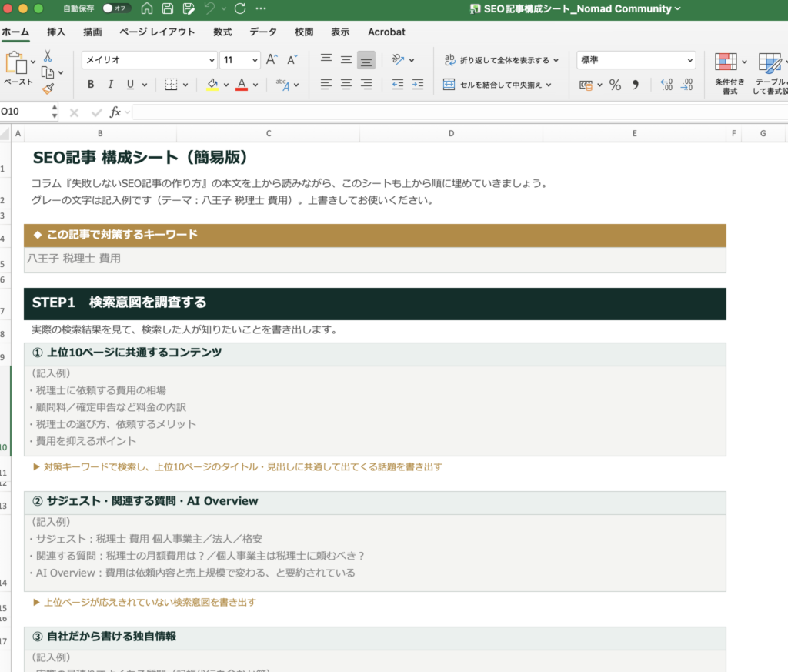Increase decimal places

pyautogui.click(x=666, y=85)
